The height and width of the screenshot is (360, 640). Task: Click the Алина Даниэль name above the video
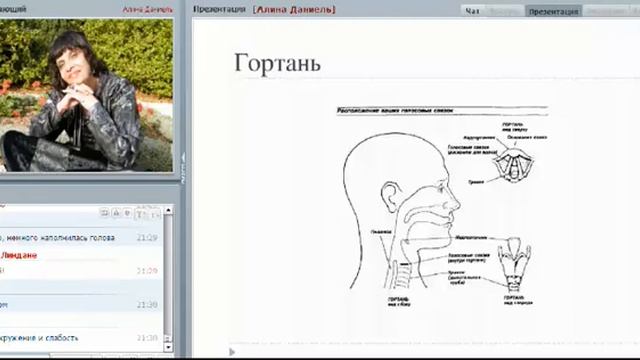coord(147,9)
